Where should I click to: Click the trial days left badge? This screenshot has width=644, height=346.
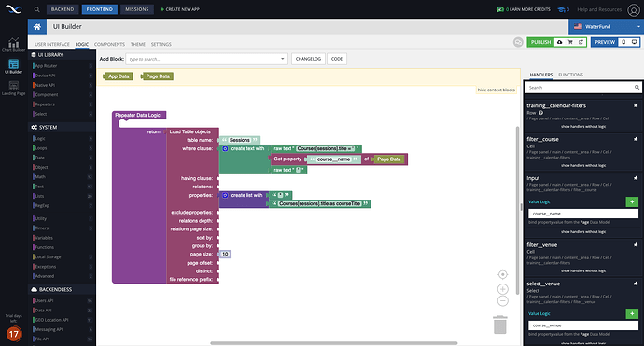point(14,334)
